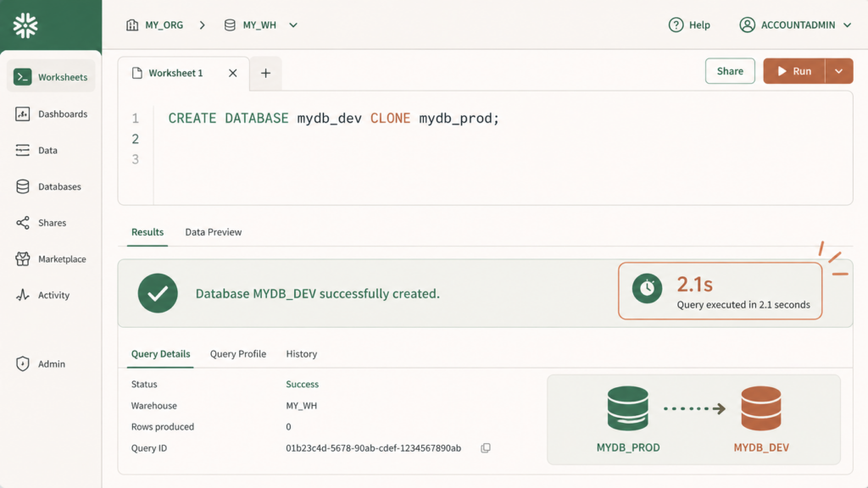The width and height of the screenshot is (868, 488).
Task: Open the Databases cylinder icon
Action: click(x=23, y=186)
